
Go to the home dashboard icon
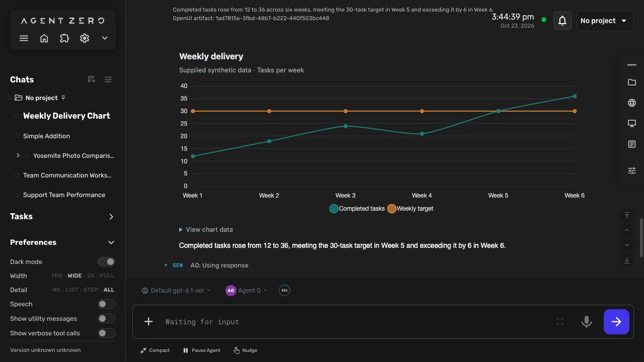(x=44, y=38)
